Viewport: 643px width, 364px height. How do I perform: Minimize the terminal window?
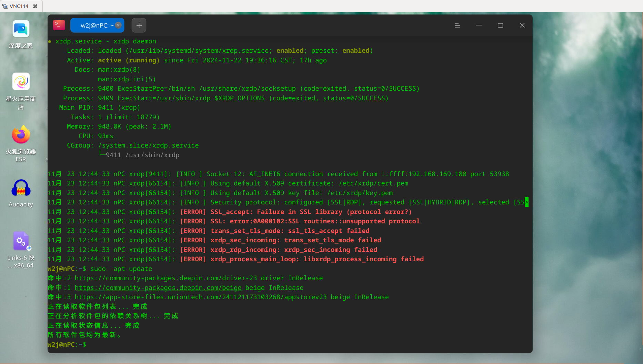tap(479, 26)
